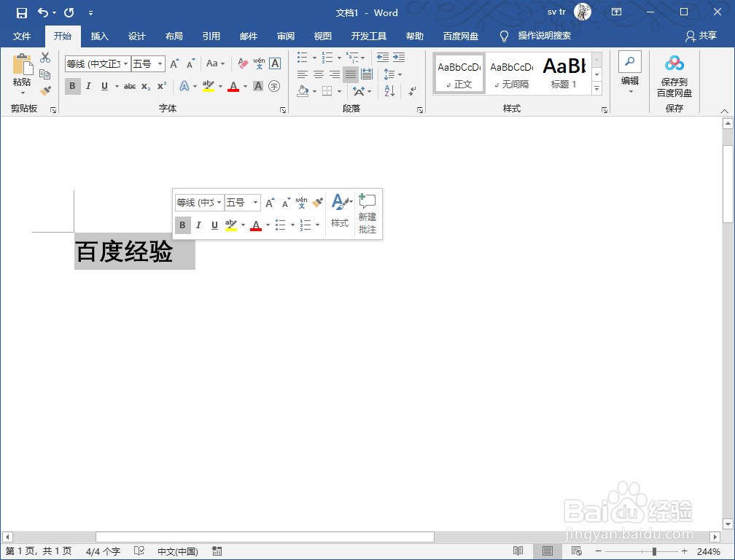Toggle strikethrough abc button
Viewport: 735px width, 560px height.
pos(130,86)
